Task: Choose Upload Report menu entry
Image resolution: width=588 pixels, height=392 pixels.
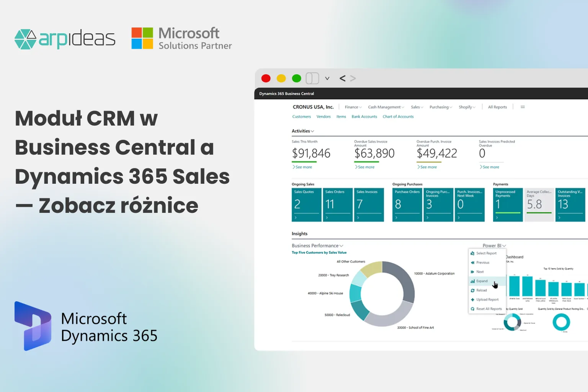Action: [x=487, y=299]
